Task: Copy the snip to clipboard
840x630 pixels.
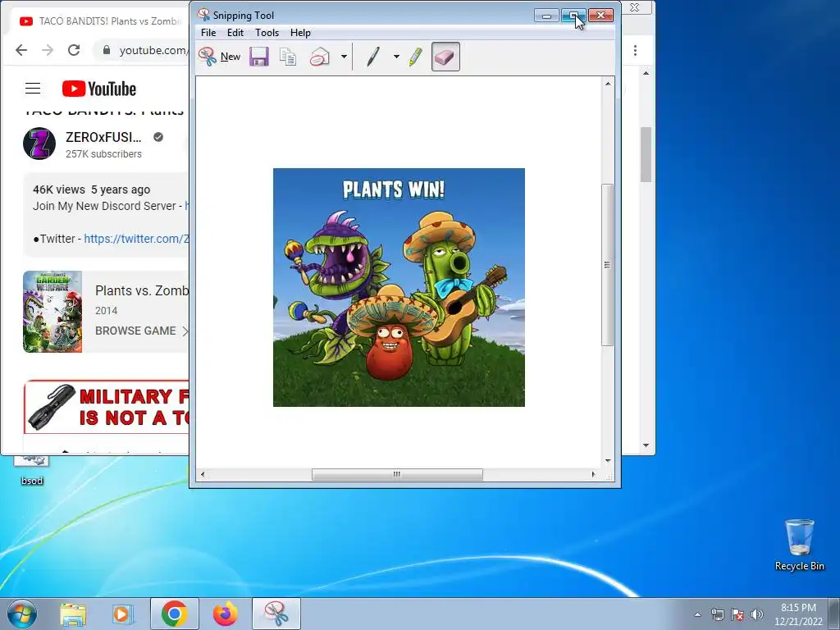Action: [x=288, y=57]
